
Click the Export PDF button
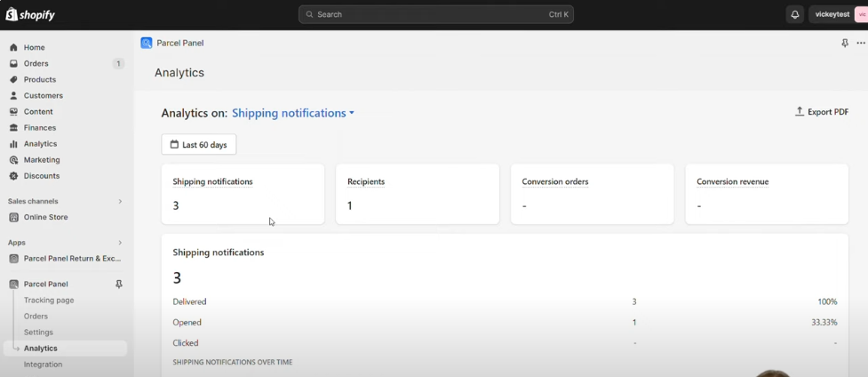(x=822, y=112)
